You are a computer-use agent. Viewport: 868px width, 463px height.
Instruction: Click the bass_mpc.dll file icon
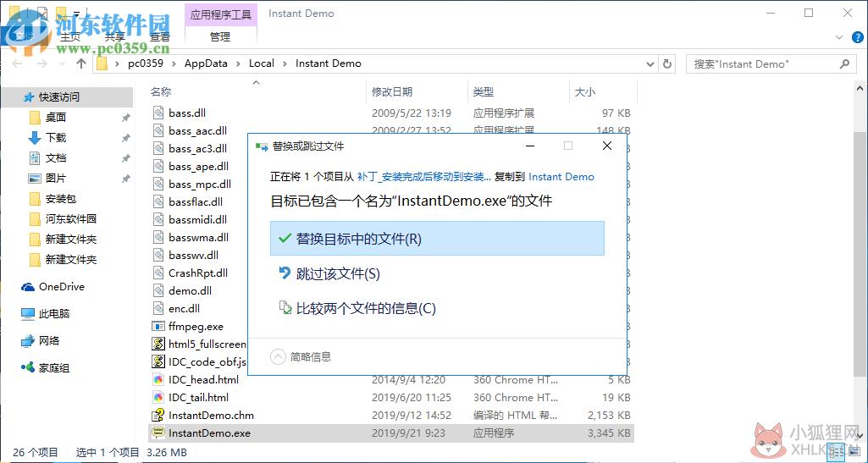click(158, 184)
